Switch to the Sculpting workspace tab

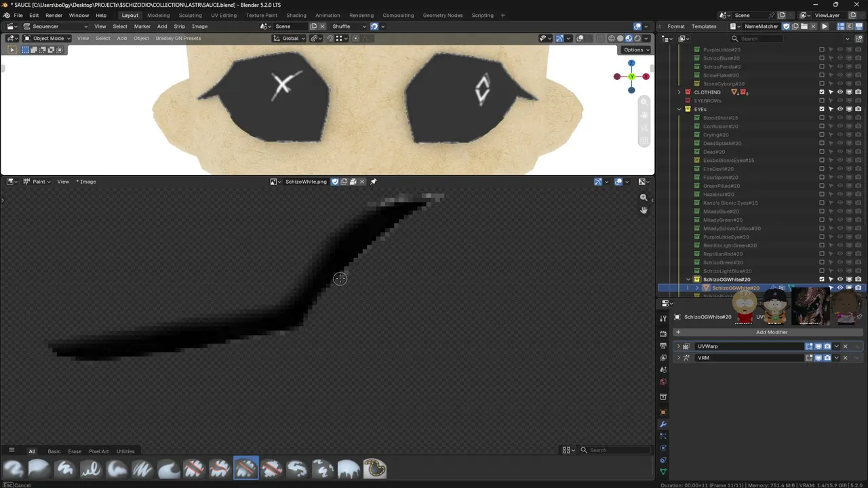click(x=190, y=15)
